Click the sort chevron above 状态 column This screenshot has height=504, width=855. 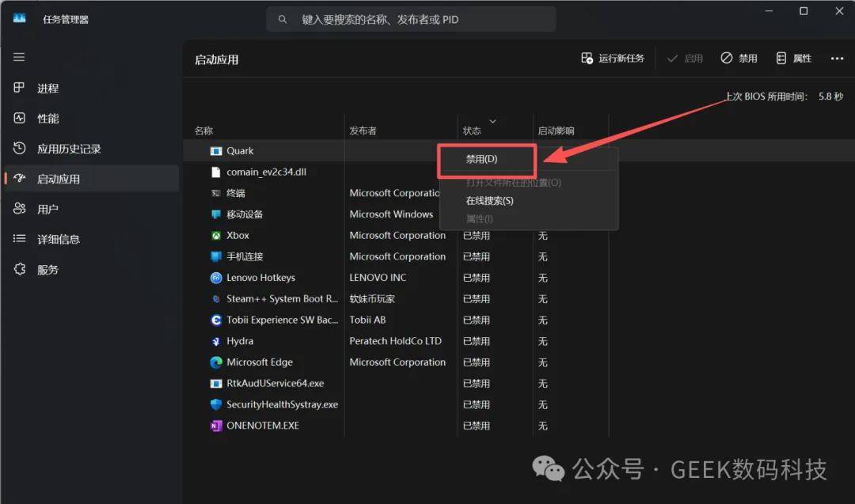(x=492, y=121)
